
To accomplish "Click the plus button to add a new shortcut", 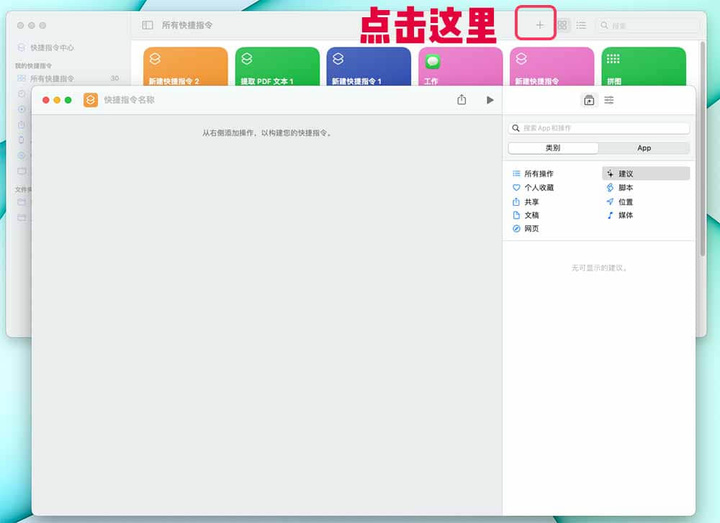I will pyautogui.click(x=540, y=25).
